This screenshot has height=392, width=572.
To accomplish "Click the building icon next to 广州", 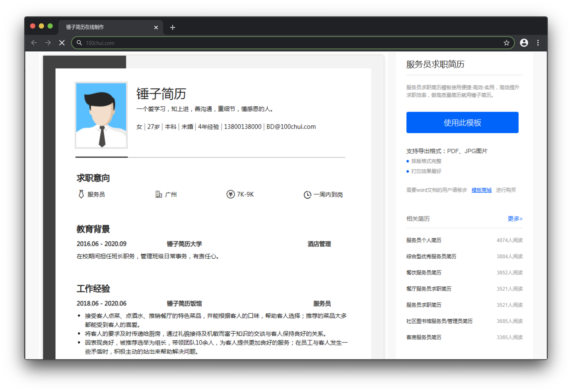I will click(x=158, y=194).
